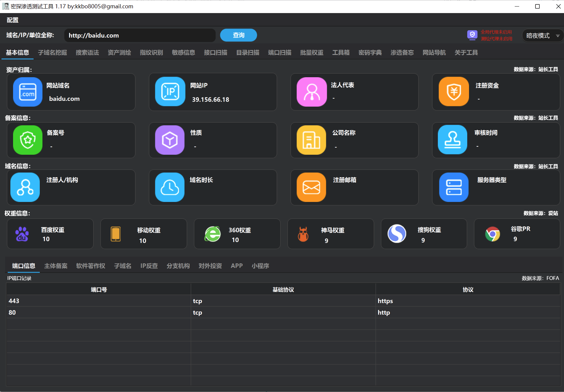Viewport: 564px width, 392px height.
Task: Click the 网站IP icon
Action: pos(170,91)
